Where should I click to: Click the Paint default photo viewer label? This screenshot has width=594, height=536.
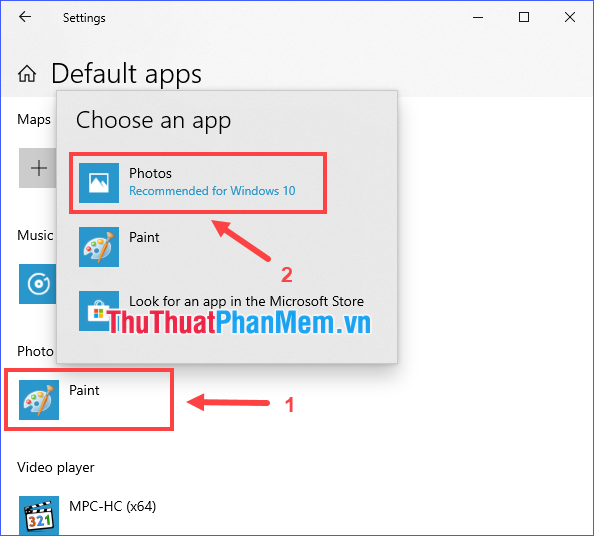coord(84,390)
